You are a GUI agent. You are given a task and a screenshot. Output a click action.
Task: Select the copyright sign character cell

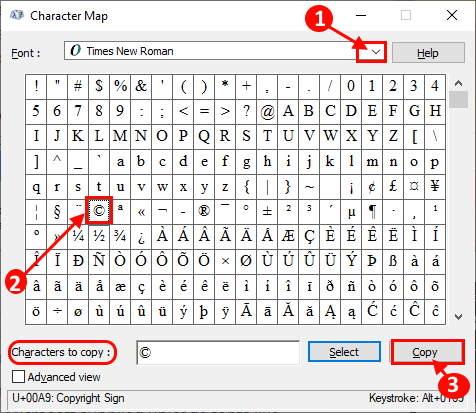99,210
